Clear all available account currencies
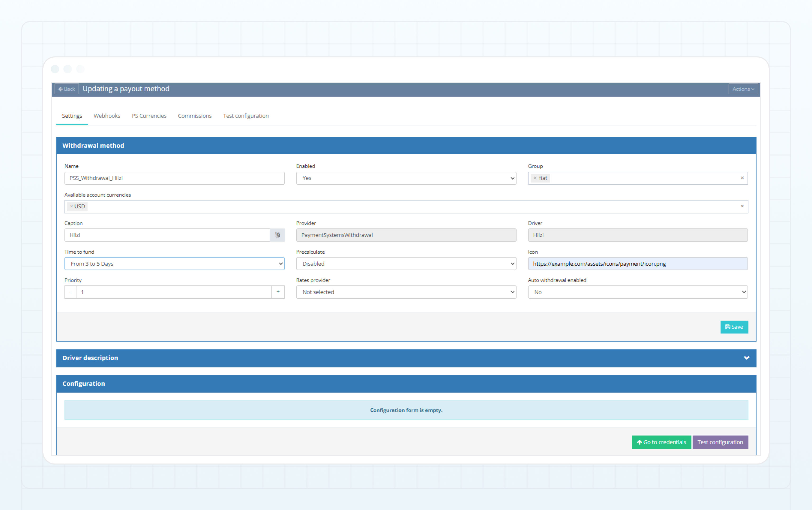The image size is (812, 510). tap(742, 206)
